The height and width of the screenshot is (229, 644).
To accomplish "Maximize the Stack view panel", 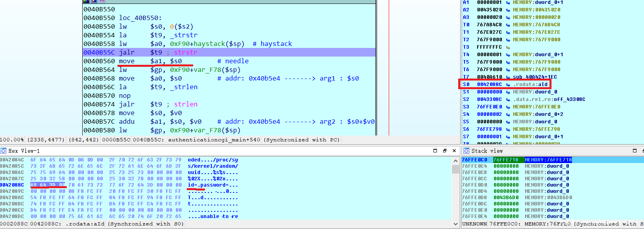I will [635, 151].
